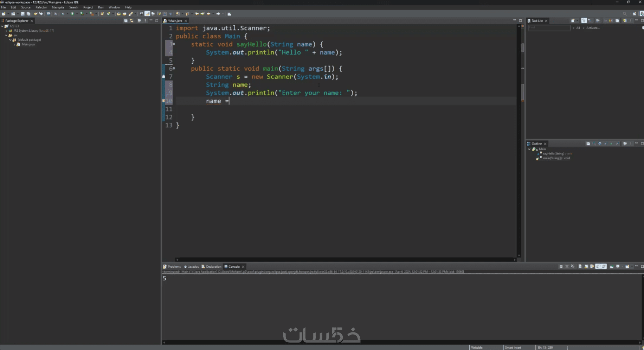
Task: Toggle Link with Editor in Package Explorer
Action: [x=131, y=21]
